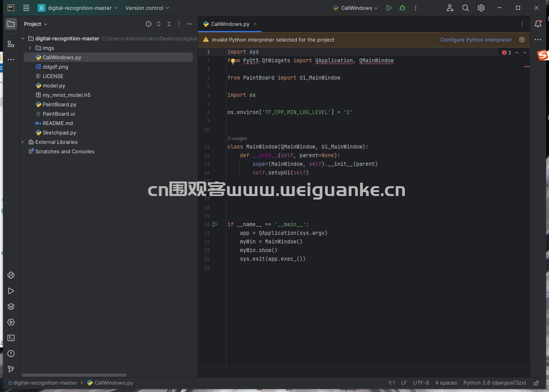Open the Git version control tool window

[x=11, y=369]
